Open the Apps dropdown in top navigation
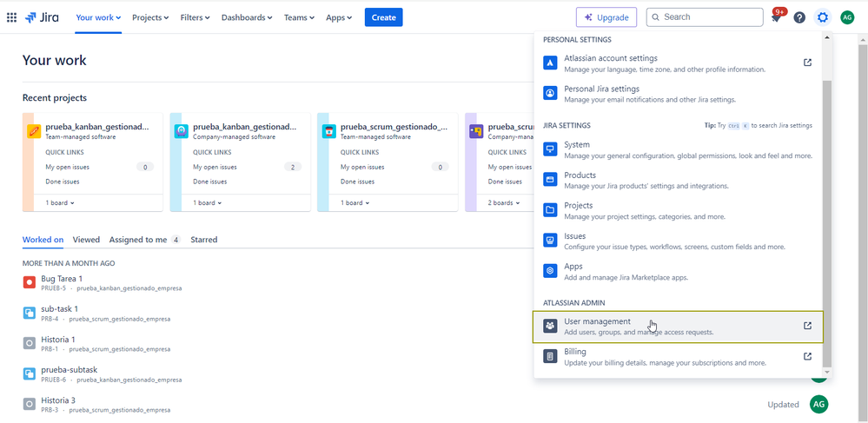 pyautogui.click(x=339, y=17)
